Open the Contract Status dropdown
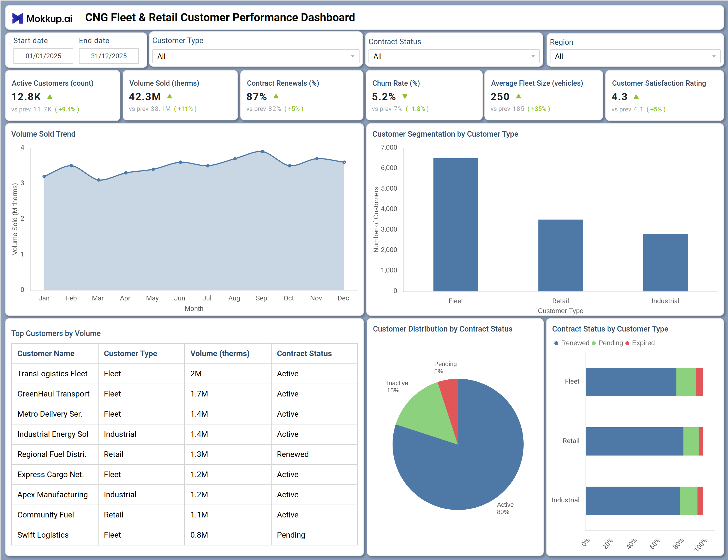The image size is (728, 560). point(454,56)
